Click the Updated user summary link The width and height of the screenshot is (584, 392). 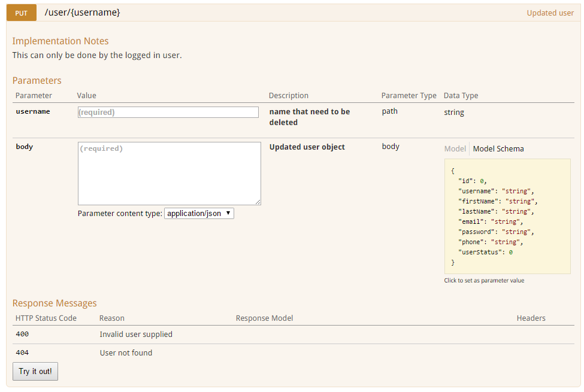pyautogui.click(x=550, y=13)
